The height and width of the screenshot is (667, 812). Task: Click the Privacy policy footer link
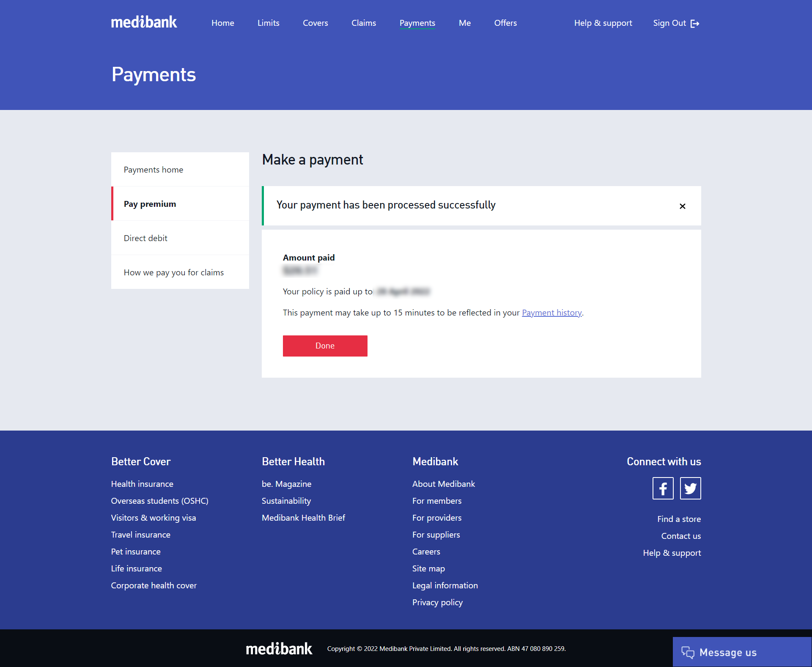(437, 601)
